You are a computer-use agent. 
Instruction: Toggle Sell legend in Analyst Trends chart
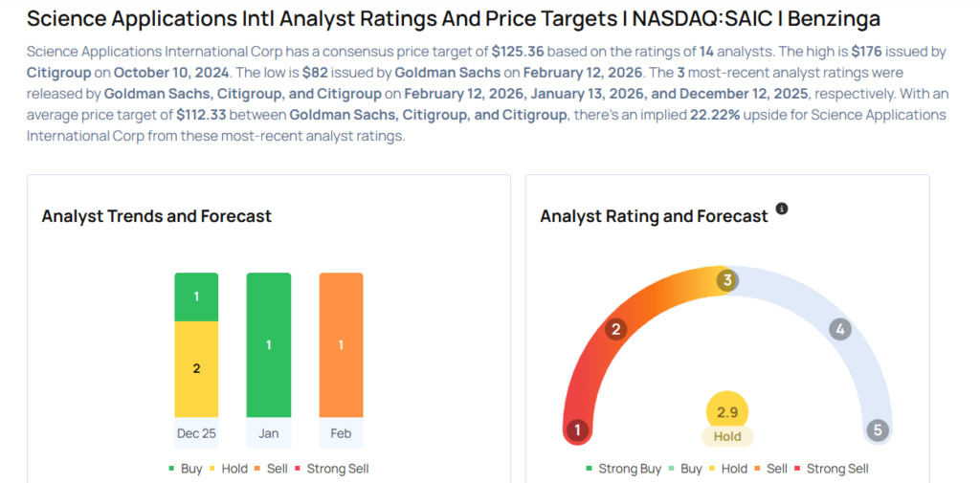click(274, 469)
